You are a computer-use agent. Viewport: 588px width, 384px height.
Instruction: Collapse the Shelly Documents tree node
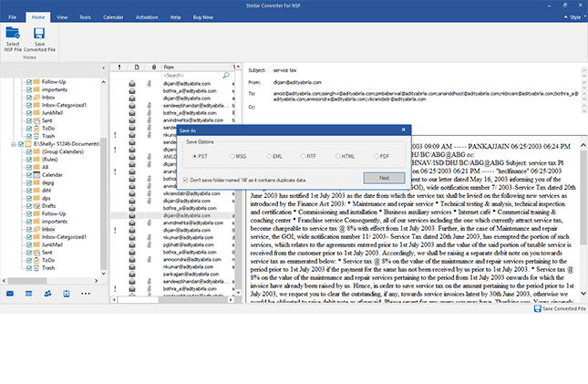(14, 144)
